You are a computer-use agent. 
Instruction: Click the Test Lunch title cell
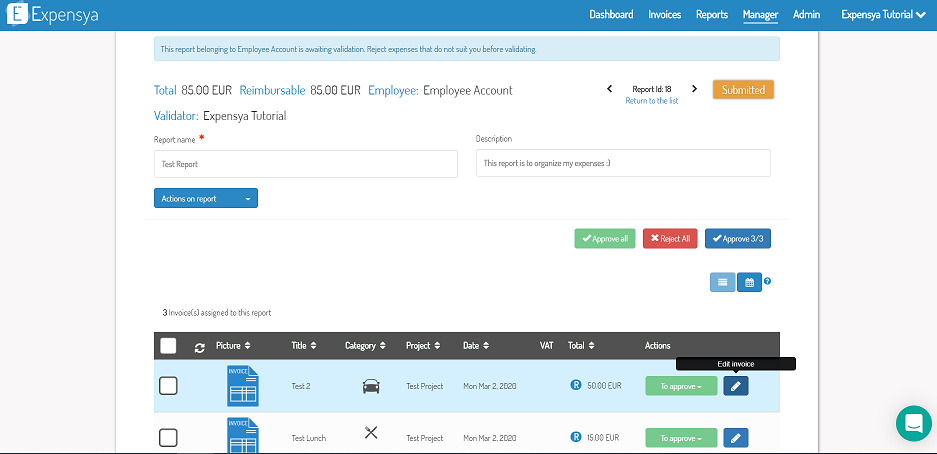pos(308,438)
